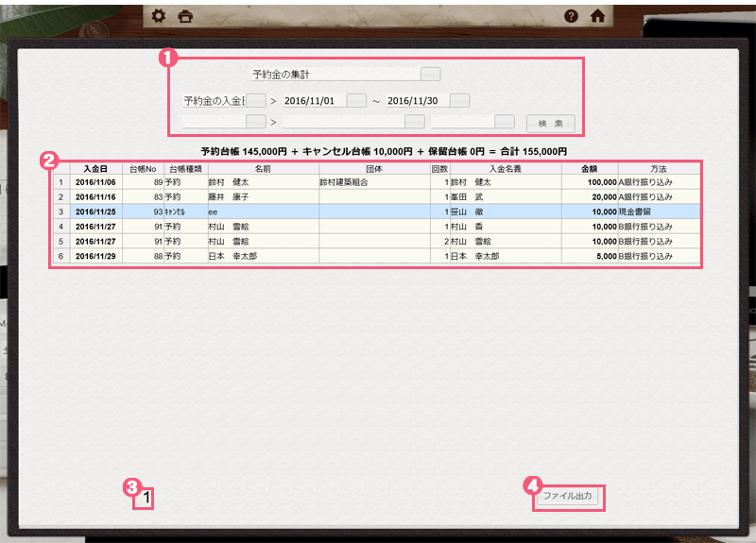Click the 回数 column header
Image resolution: width=756 pixels, height=543 pixels.
[439, 169]
